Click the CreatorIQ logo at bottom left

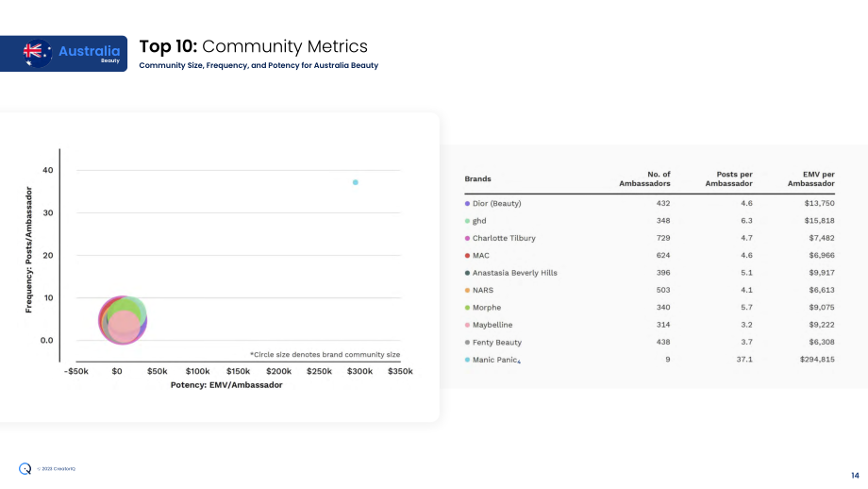[x=25, y=468]
